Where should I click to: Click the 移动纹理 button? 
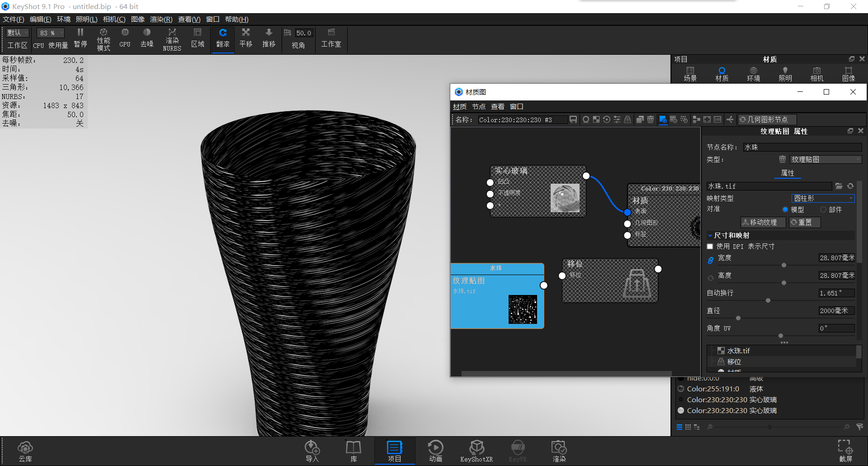tap(763, 222)
